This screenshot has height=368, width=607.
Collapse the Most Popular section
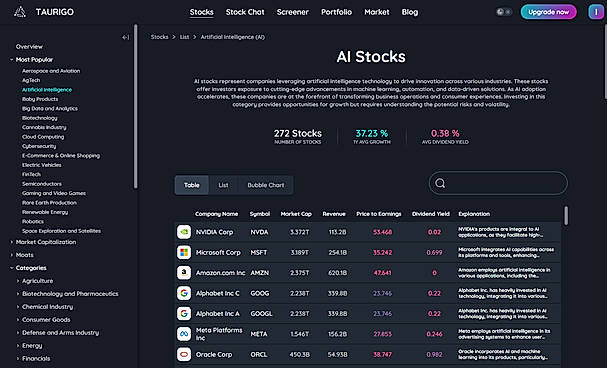[12, 60]
